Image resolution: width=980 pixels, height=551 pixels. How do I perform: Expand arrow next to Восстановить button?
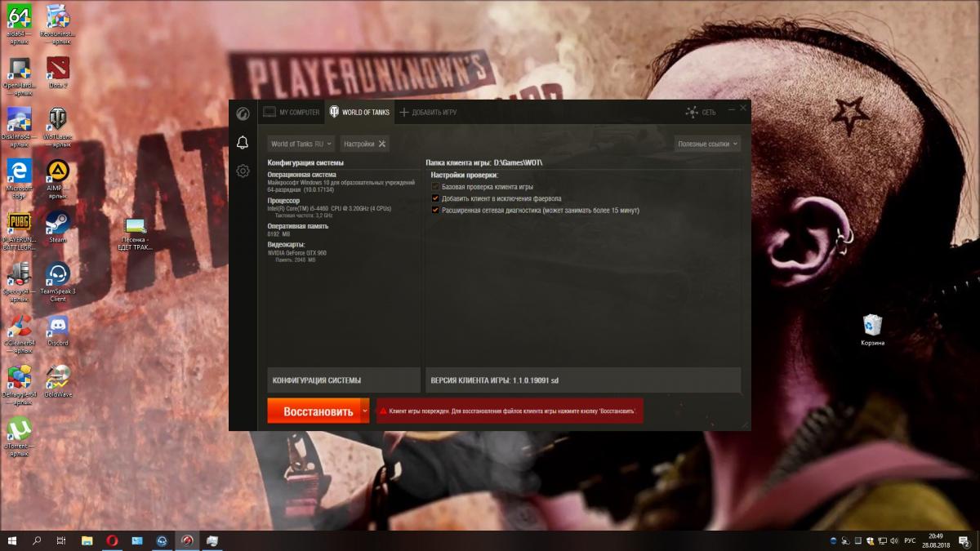[364, 411]
